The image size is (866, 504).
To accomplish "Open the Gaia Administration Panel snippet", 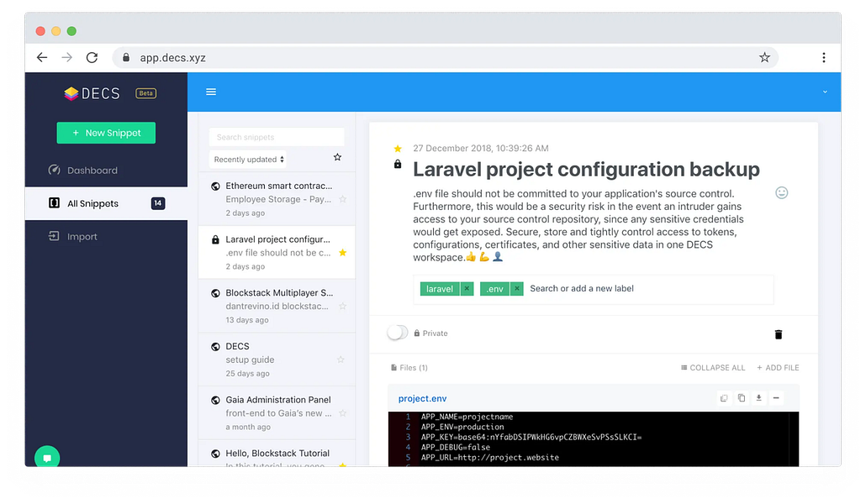I will point(276,413).
